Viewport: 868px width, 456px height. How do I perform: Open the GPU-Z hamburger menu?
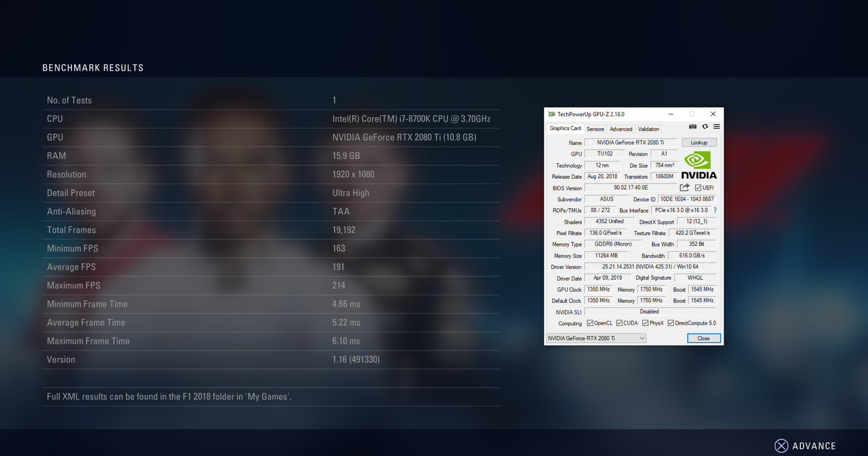pos(717,127)
